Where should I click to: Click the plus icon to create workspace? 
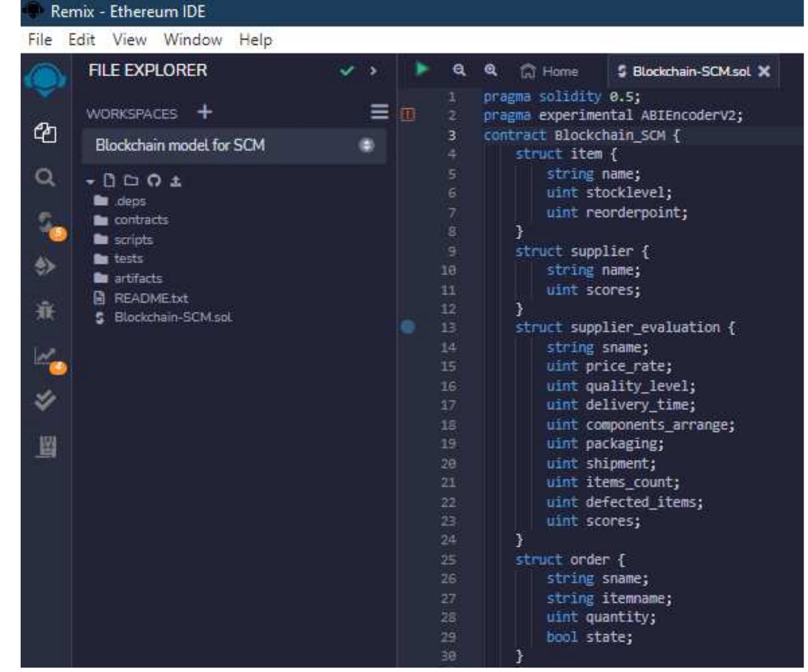[205, 112]
